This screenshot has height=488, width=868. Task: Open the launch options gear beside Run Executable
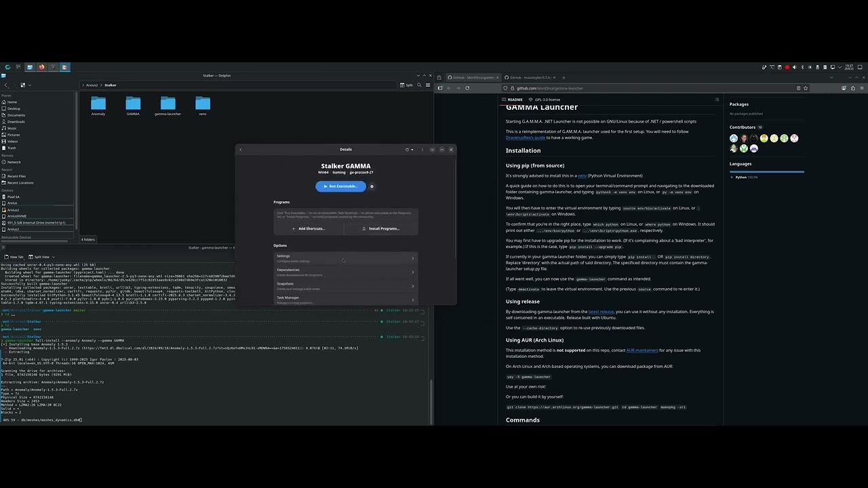point(372,186)
